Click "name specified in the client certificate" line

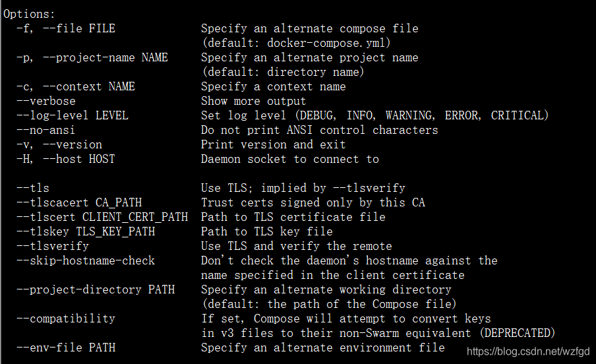pyautogui.click(x=333, y=275)
